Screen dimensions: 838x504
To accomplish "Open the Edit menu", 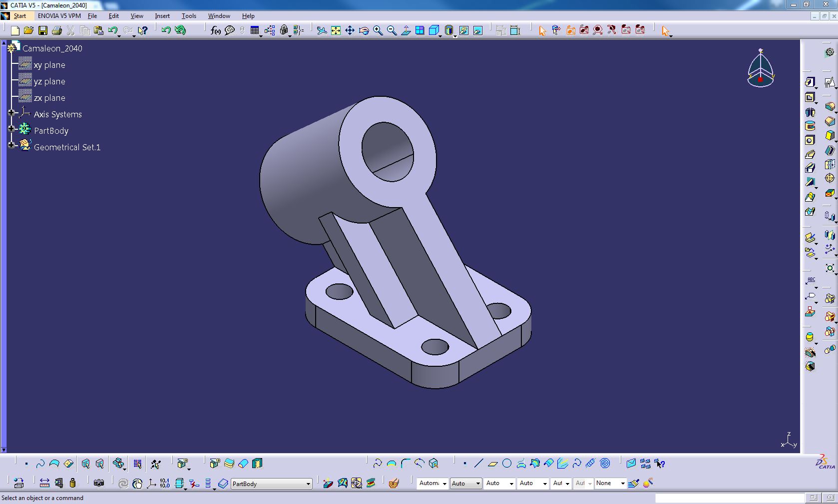I will pos(114,16).
